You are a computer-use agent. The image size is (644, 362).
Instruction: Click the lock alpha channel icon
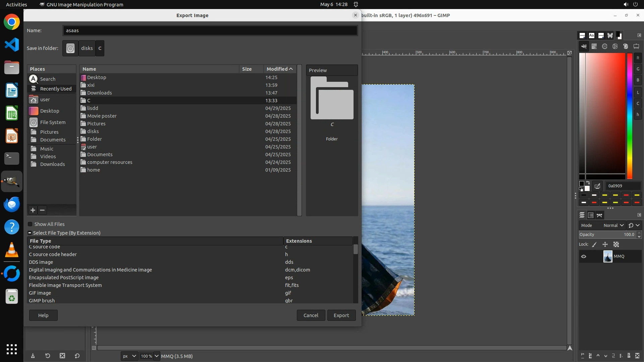[616, 245]
